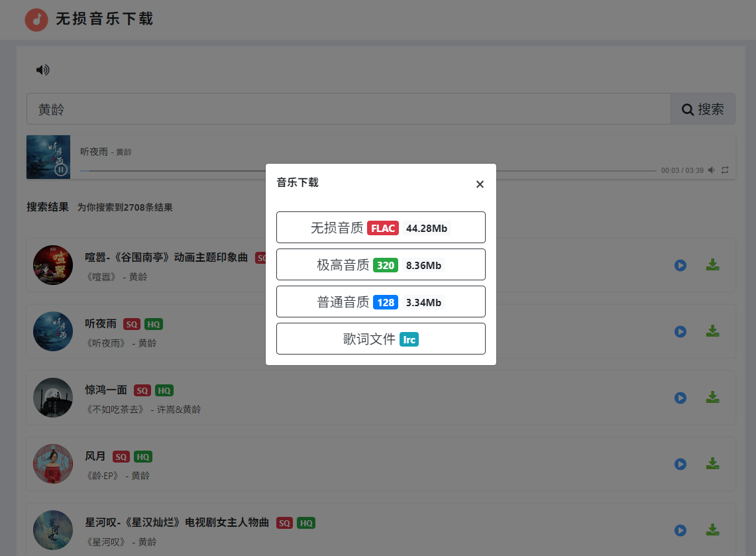Seek on the song progress bar
The image size is (756, 556).
pos(371,171)
